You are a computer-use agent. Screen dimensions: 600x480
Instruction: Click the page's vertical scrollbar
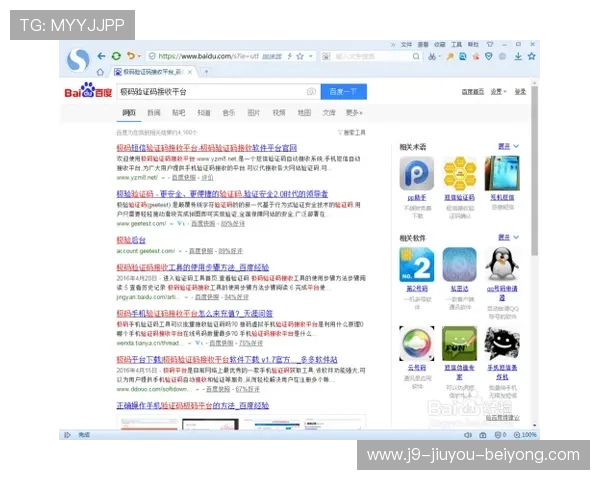[535, 170]
